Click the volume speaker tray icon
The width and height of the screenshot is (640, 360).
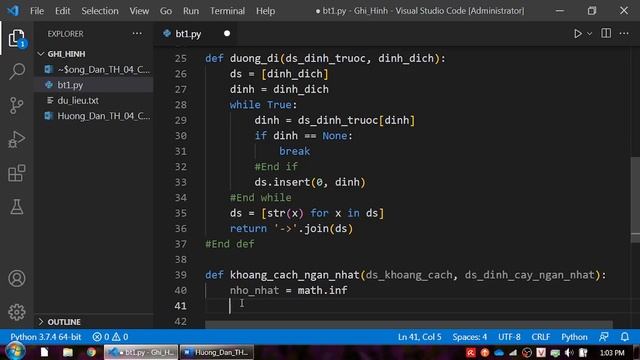click(569, 353)
